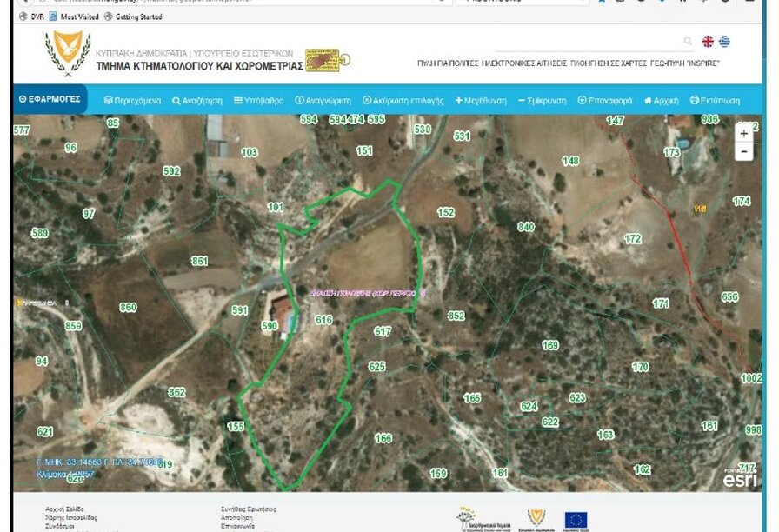Open the ΕΦΑΡΜΟΓΕΣ applications menu
779x532 pixels.
pos(50,99)
